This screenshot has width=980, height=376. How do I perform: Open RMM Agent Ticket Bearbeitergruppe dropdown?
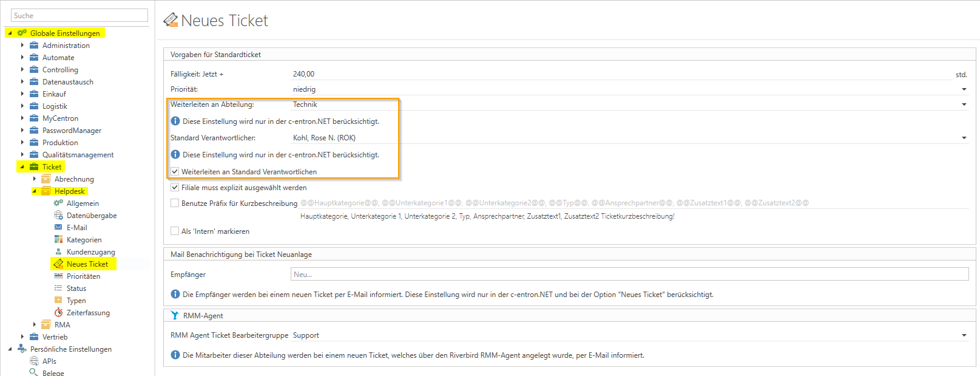(964, 335)
